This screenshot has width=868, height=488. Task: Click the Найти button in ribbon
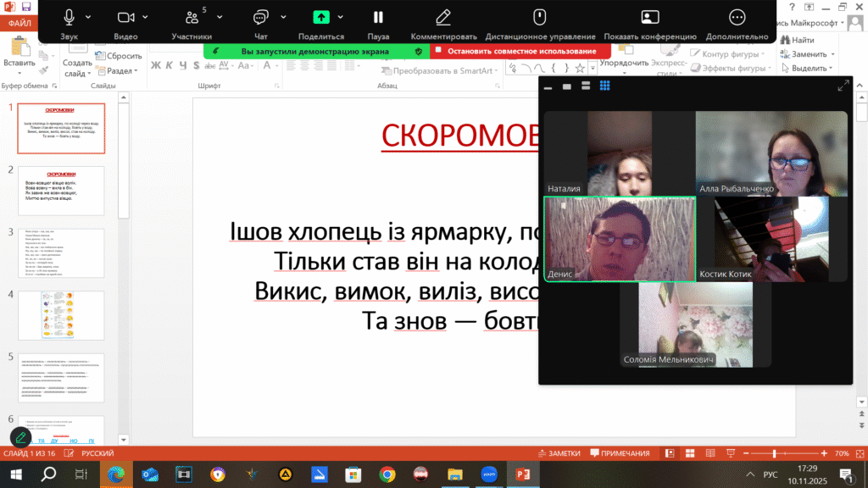click(x=798, y=40)
